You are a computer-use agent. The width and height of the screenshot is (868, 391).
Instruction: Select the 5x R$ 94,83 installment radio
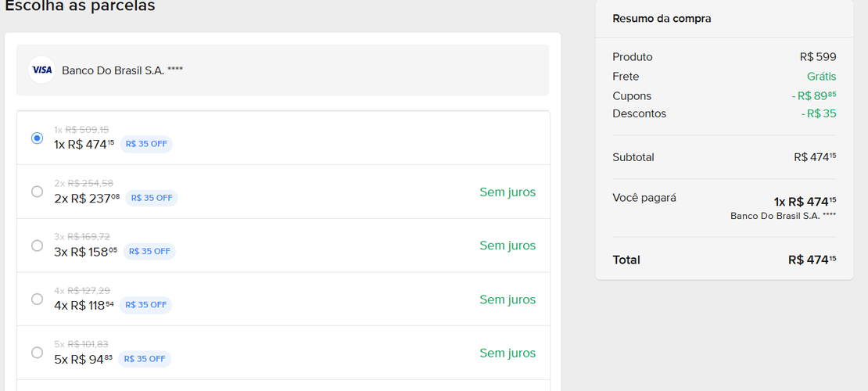click(37, 352)
